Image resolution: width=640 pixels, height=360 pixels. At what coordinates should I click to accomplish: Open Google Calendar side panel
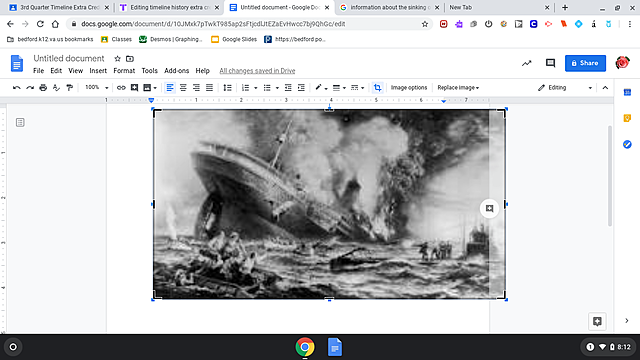click(x=627, y=92)
